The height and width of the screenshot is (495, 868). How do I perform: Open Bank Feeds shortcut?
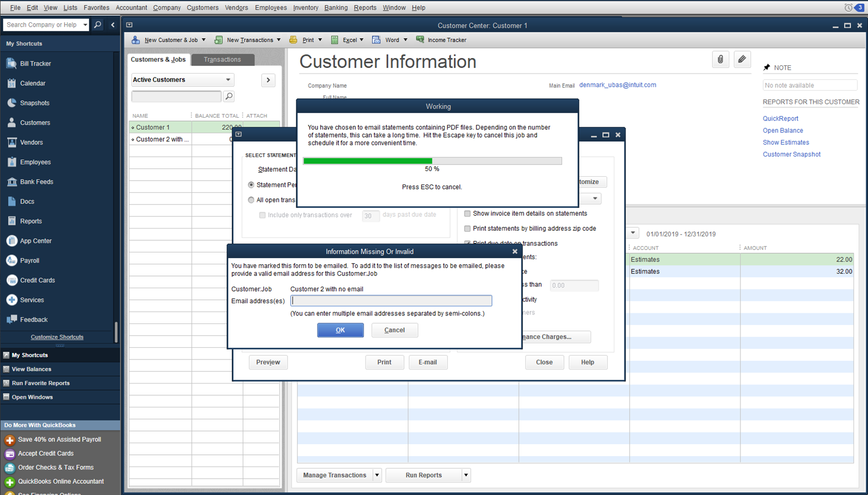pyautogui.click(x=36, y=182)
